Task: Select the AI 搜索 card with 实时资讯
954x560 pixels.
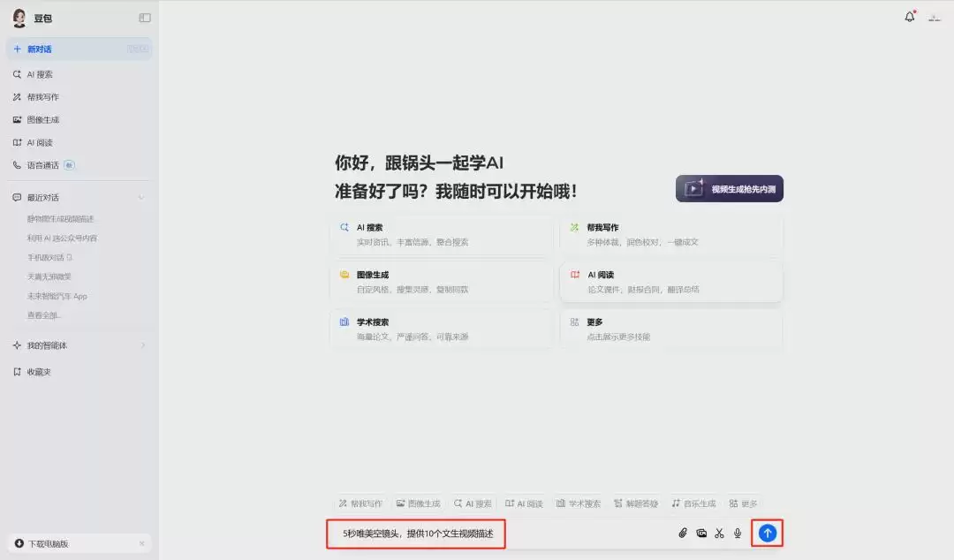Action: coord(442,234)
